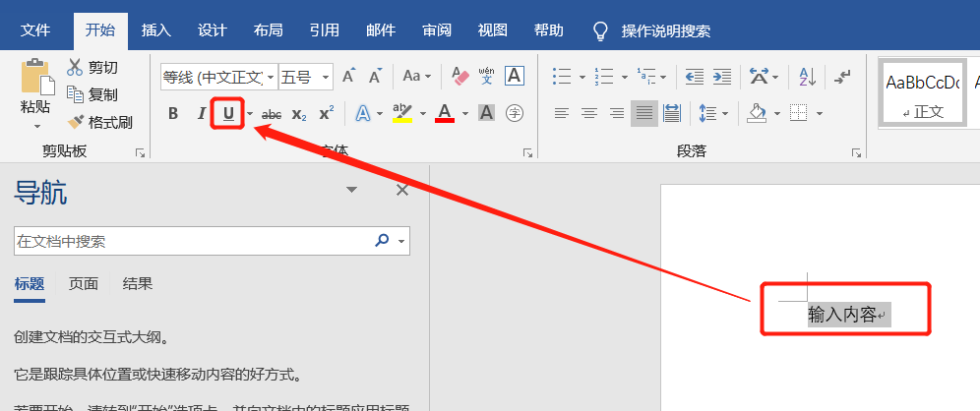
Task: Select the 页面 tab in navigation pane
Action: pyautogui.click(x=84, y=284)
